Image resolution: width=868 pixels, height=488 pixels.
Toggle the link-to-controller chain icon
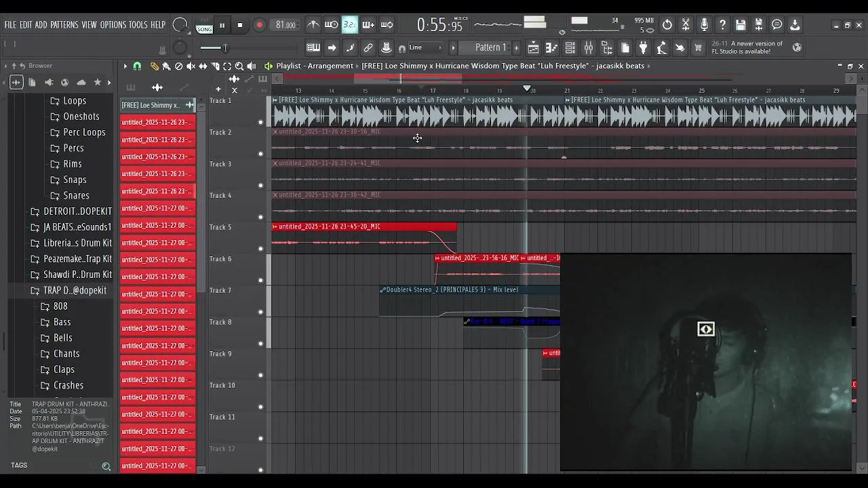point(368,47)
